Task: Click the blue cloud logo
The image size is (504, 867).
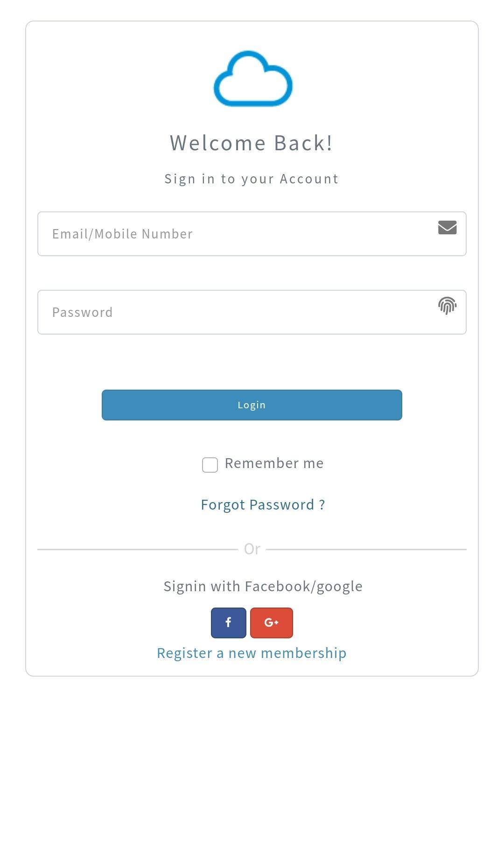Action: pos(253,79)
